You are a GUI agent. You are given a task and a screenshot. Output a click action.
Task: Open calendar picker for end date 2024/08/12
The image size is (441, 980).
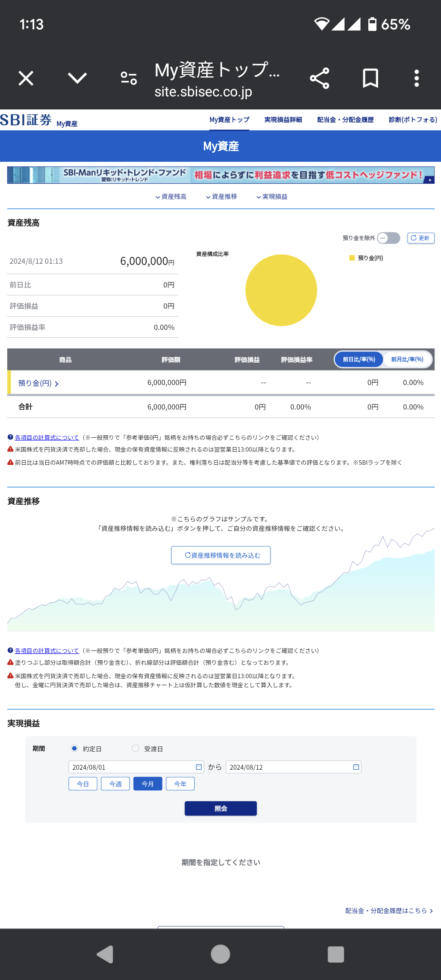click(356, 767)
